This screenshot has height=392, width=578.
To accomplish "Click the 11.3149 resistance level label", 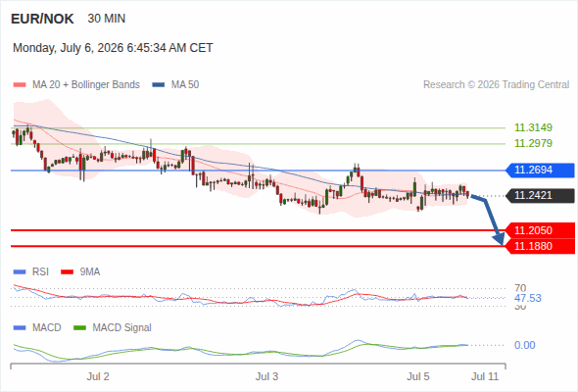I will (x=533, y=127).
